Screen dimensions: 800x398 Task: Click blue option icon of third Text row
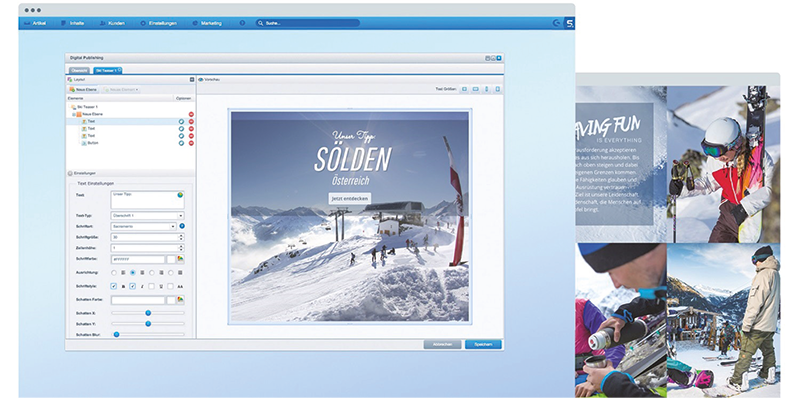tap(181, 136)
